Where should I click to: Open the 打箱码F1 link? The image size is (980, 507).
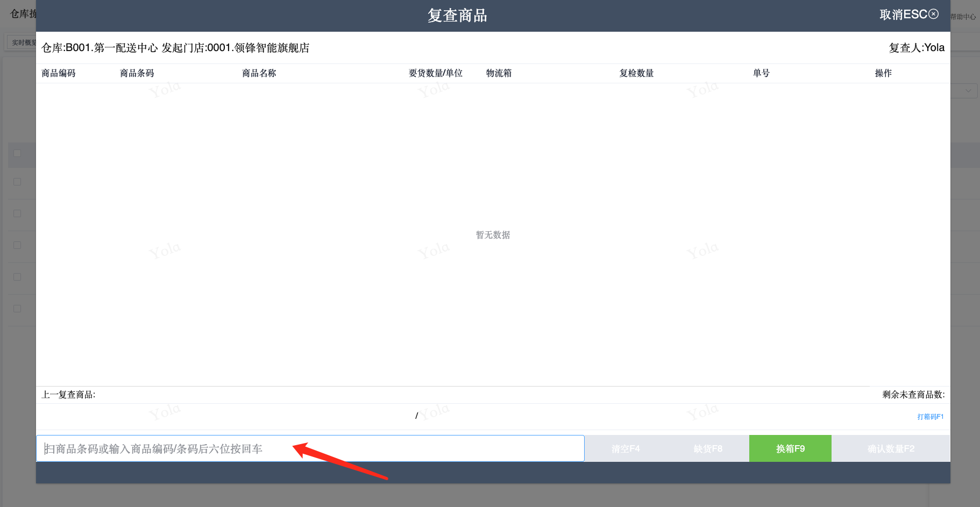[931, 417]
